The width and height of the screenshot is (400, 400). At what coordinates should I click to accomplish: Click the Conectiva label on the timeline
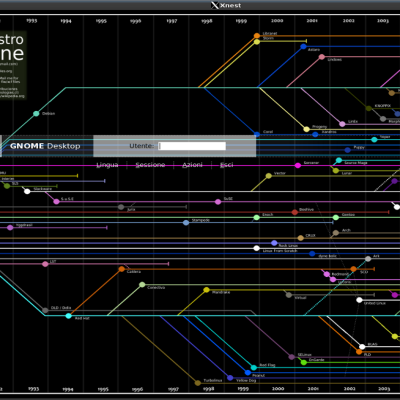pos(156,288)
